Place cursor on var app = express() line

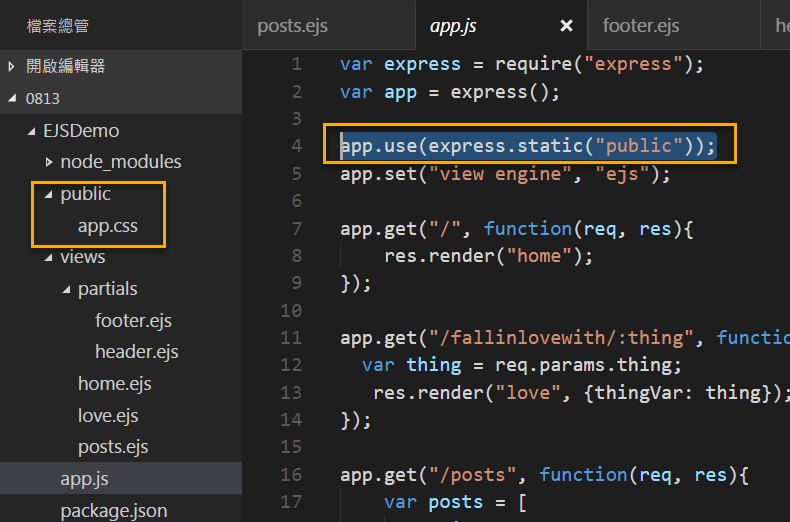coord(450,92)
